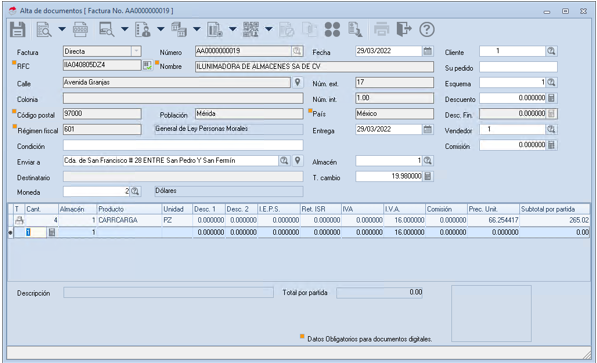The height and width of the screenshot is (363, 597).
Task: Click the price cell 66.254417
Action: coord(493,220)
